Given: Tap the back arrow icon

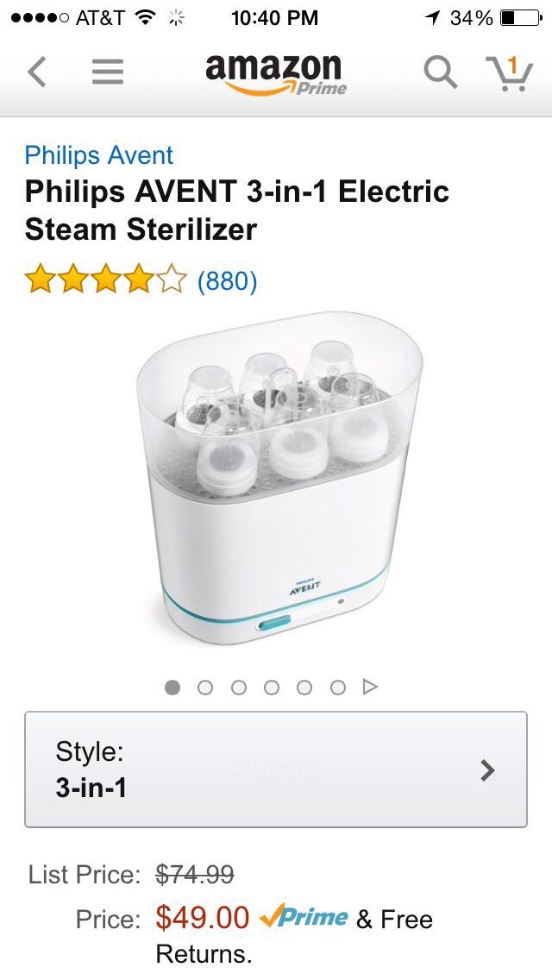Looking at the screenshot, I should [37, 72].
